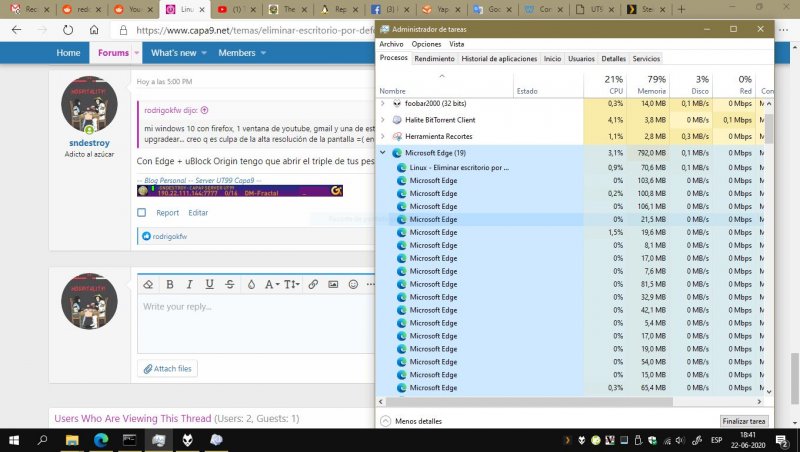Apply strikethrough with the editor toolbar icon
The height and width of the screenshot is (452, 800).
click(229, 284)
